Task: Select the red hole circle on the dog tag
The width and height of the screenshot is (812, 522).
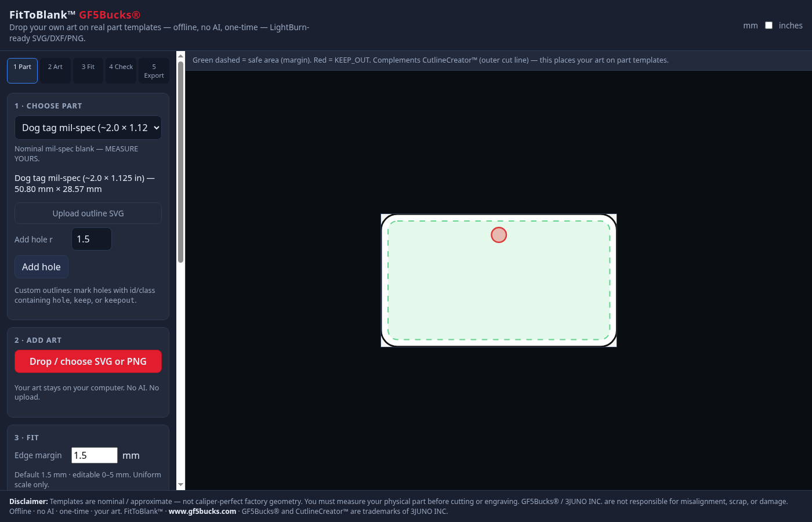Action: click(x=499, y=235)
